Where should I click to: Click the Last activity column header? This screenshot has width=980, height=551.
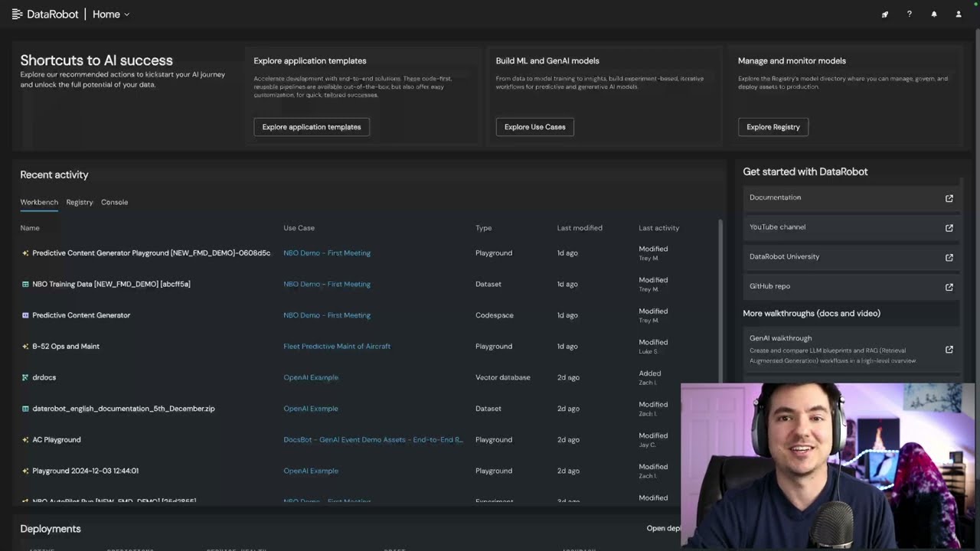[x=659, y=228]
